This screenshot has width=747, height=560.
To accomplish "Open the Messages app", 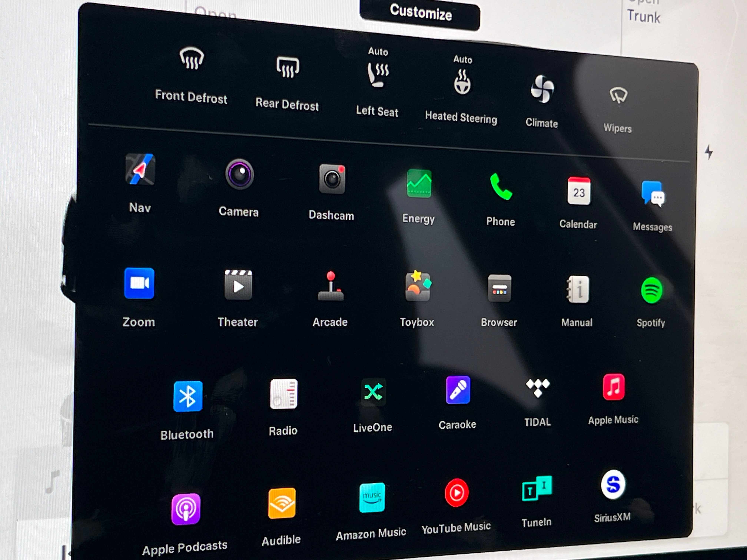I will (x=653, y=193).
